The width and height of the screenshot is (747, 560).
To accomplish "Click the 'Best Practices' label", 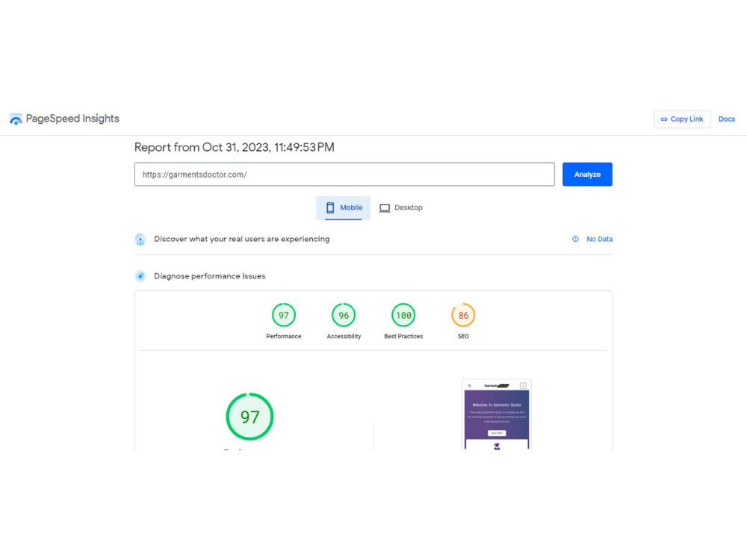I will point(403,336).
